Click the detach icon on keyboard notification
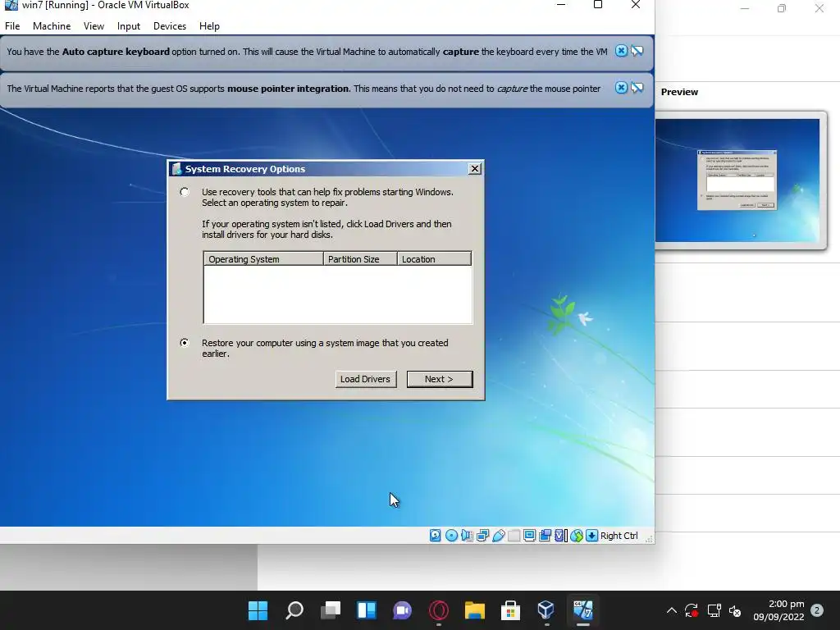Screen dimensions: 840x630 click(x=637, y=51)
